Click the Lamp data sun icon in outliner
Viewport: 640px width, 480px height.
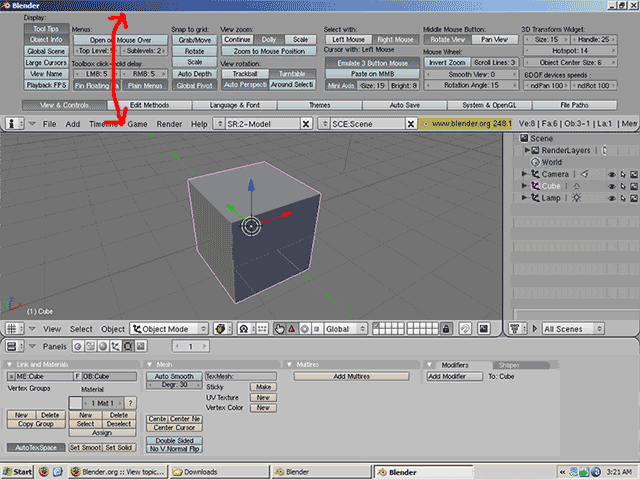tap(576, 198)
